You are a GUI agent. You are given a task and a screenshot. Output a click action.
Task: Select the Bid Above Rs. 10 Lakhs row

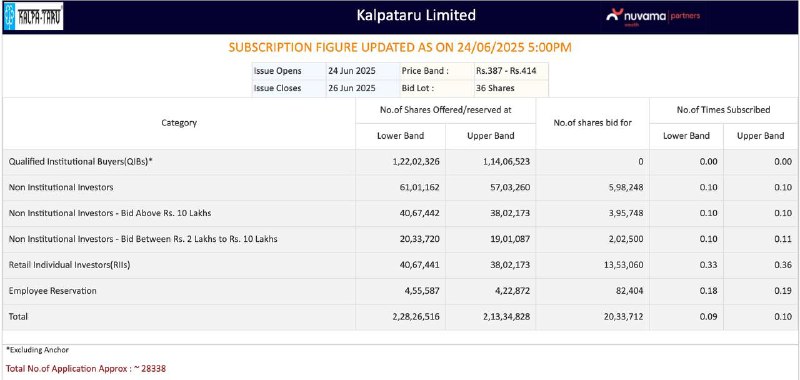coord(400,213)
